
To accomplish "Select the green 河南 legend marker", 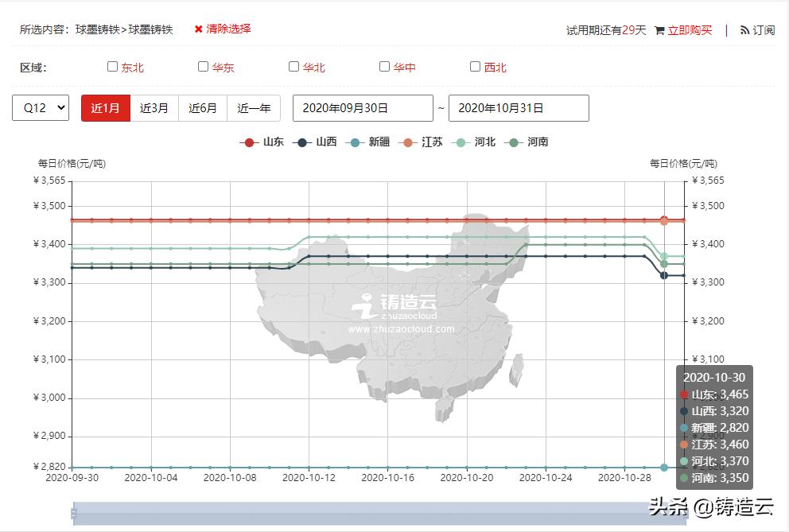I will point(512,142).
